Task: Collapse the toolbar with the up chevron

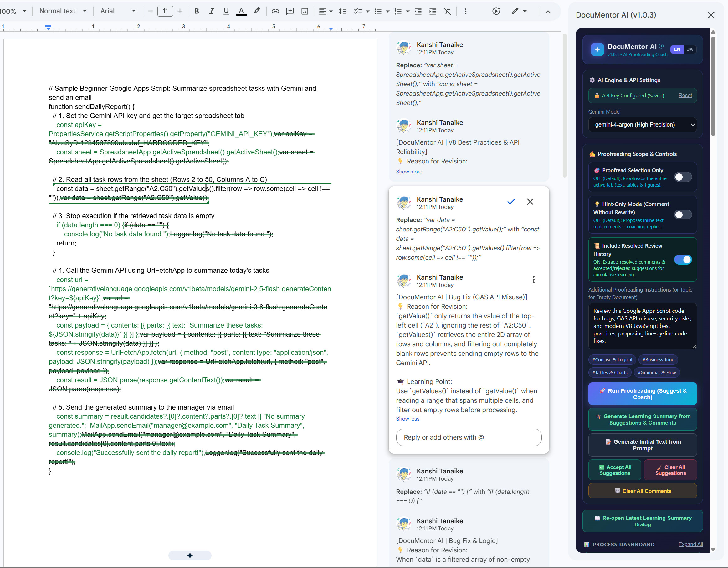Action: [548, 11]
